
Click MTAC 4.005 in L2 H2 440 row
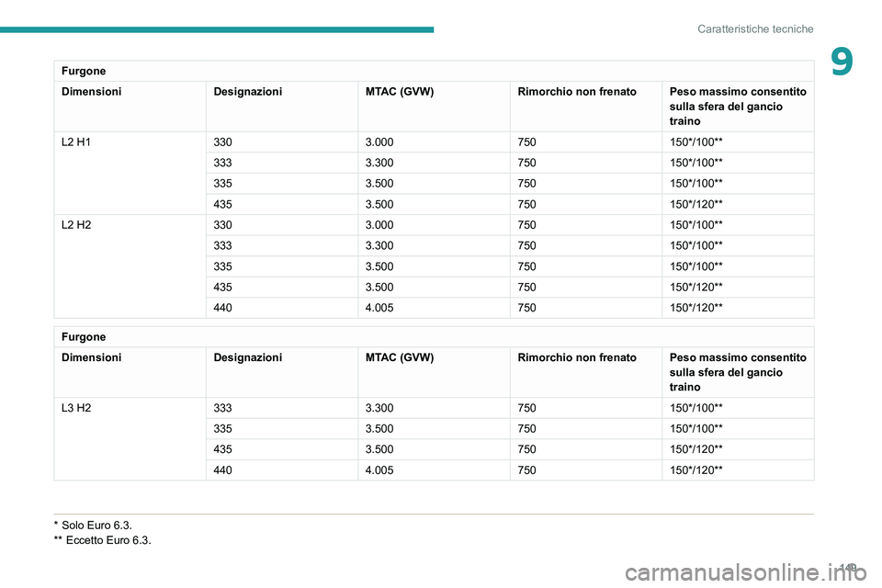click(x=379, y=308)
